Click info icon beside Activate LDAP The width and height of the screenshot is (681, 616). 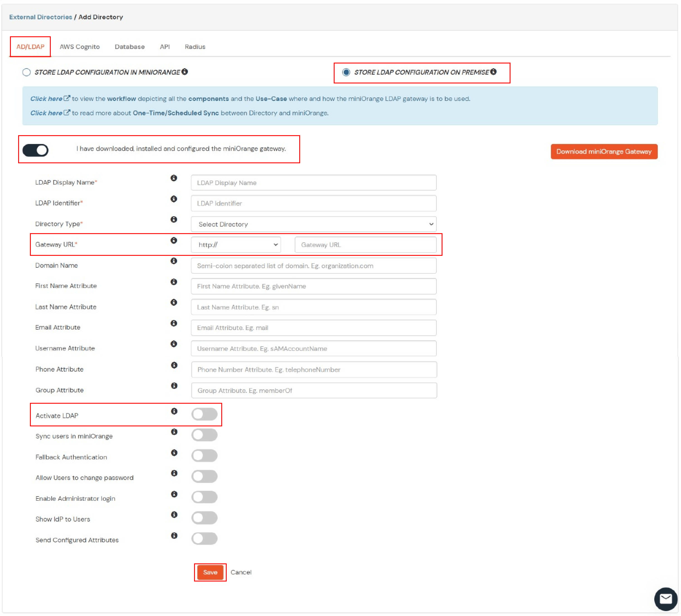pos(174,411)
